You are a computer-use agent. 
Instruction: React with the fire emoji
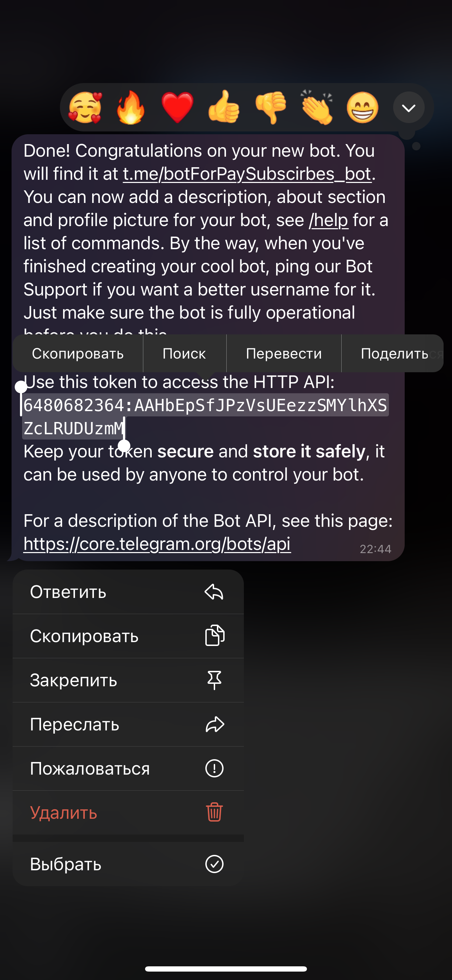130,108
